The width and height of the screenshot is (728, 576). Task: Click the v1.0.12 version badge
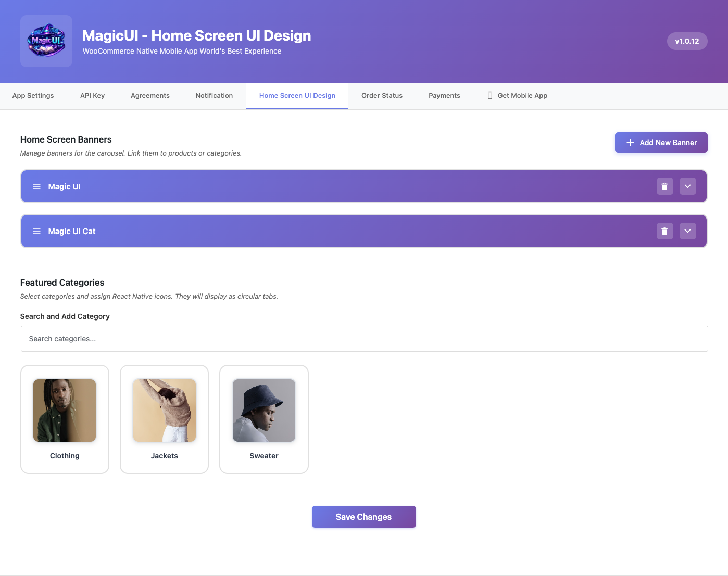pos(687,41)
